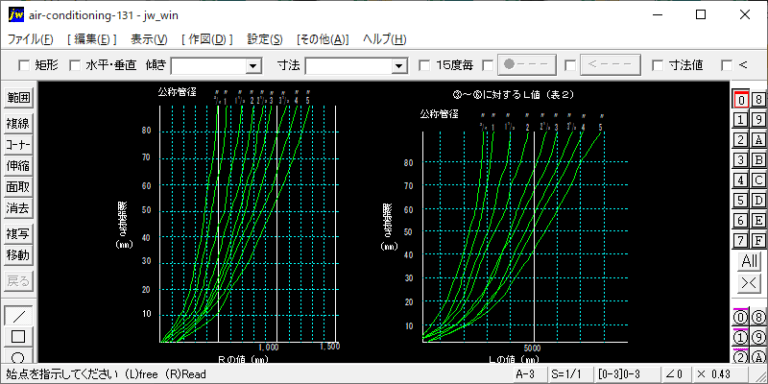Open the [編集(E)] menu

tap(92, 40)
